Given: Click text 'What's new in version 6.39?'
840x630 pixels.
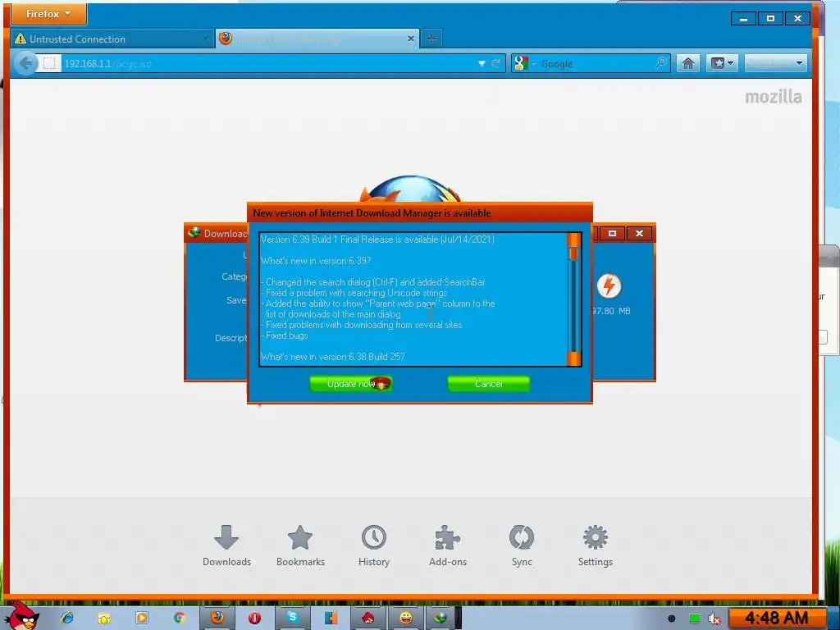Looking at the screenshot, I should click(316, 261).
